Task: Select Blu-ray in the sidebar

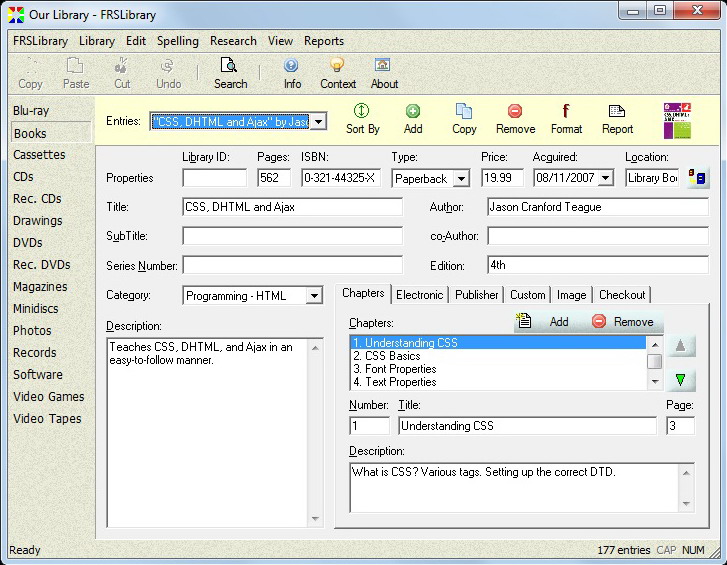Action: click(31, 111)
